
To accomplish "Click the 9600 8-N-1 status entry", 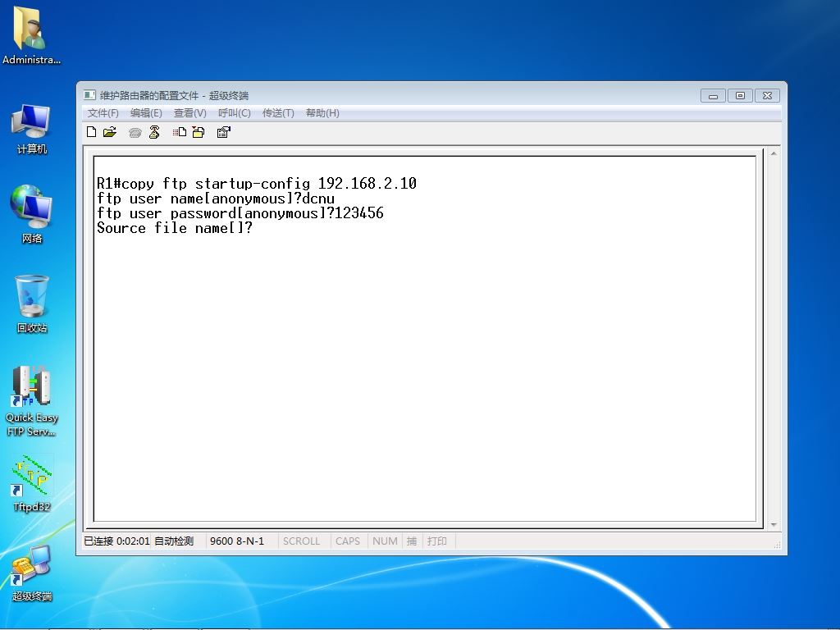I will point(237,541).
